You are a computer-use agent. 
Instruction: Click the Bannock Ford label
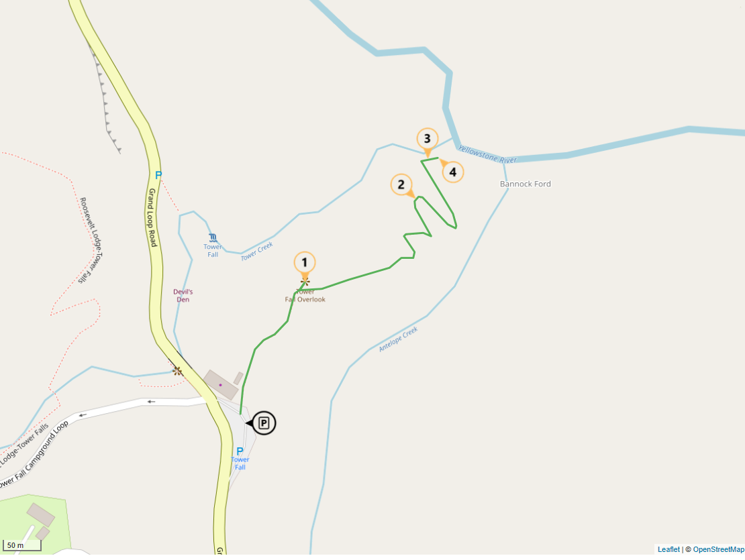(525, 184)
